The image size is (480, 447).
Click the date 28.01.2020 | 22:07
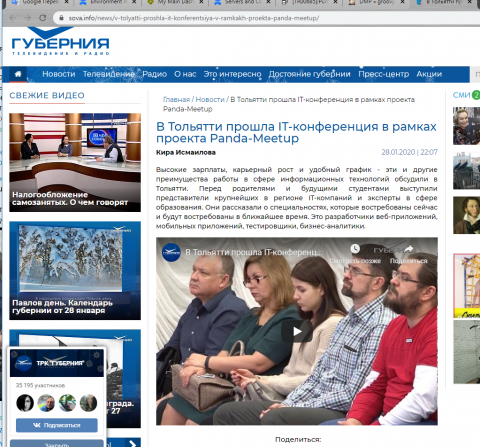[409, 152]
